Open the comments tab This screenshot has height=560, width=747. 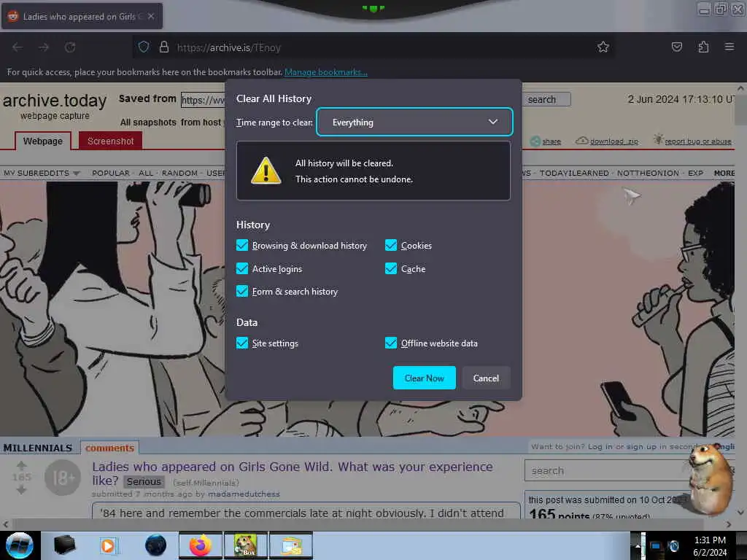point(109,448)
